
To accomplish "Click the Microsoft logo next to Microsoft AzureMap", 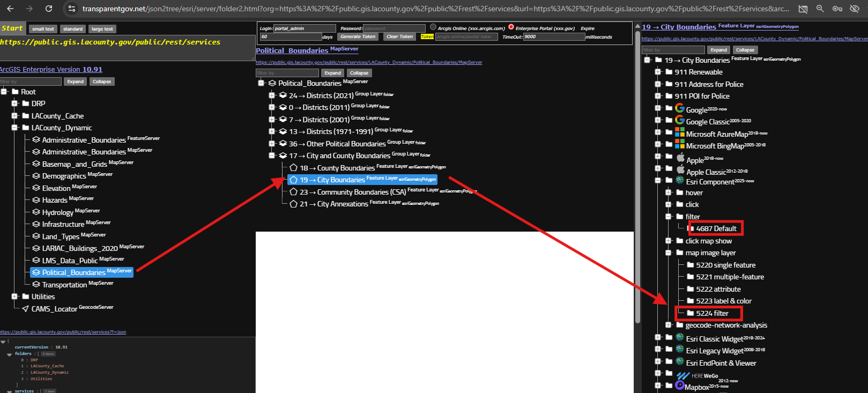I will [x=680, y=132].
